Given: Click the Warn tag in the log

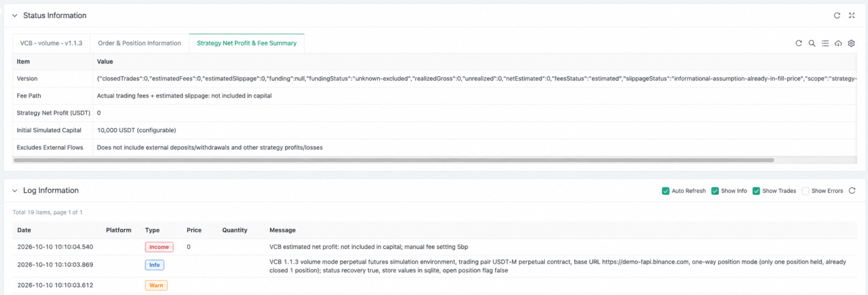Looking at the screenshot, I should click(156, 285).
